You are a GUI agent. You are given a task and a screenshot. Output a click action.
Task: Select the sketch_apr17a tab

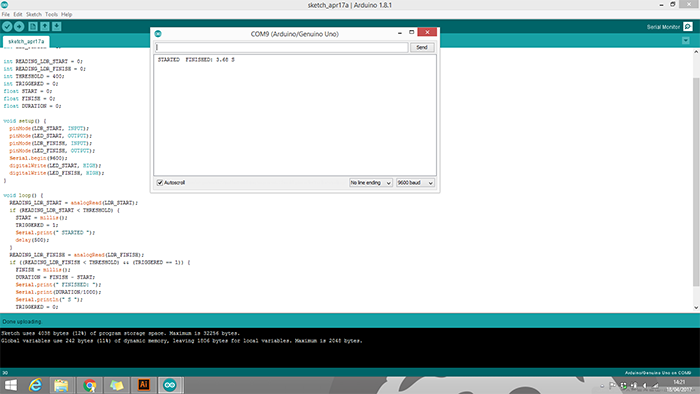coord(26,41)
